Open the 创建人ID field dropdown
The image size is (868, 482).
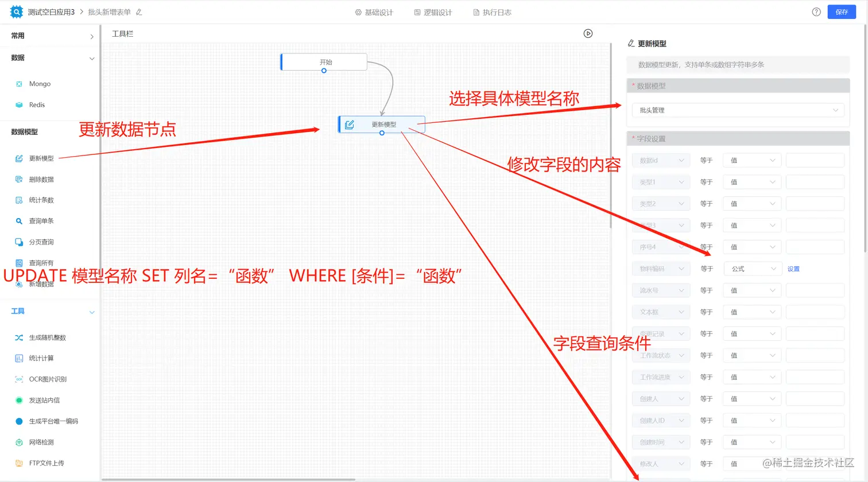pyautogui.click(x=661, y=421)
